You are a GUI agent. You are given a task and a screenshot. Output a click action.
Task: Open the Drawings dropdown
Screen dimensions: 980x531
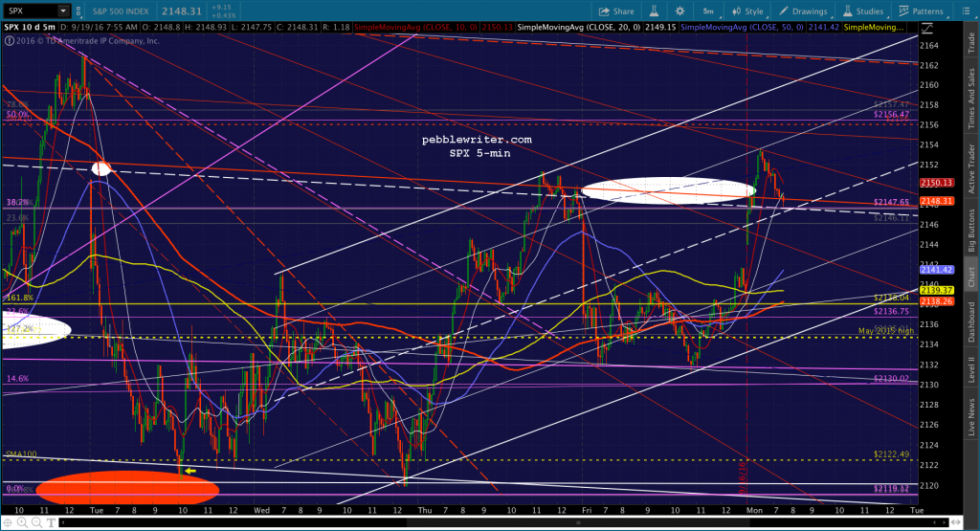[x=803, y=11]
